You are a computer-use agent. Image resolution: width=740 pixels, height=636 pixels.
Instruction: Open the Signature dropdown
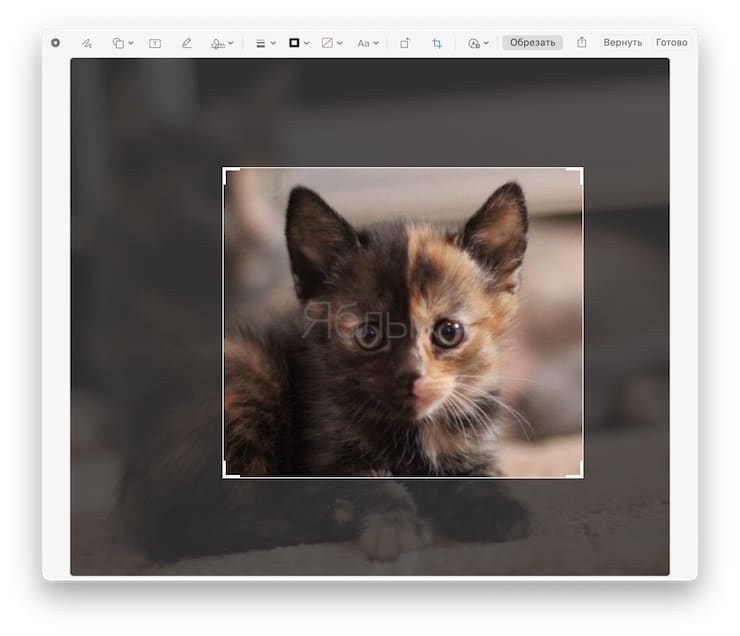click(x=222, y=43)
